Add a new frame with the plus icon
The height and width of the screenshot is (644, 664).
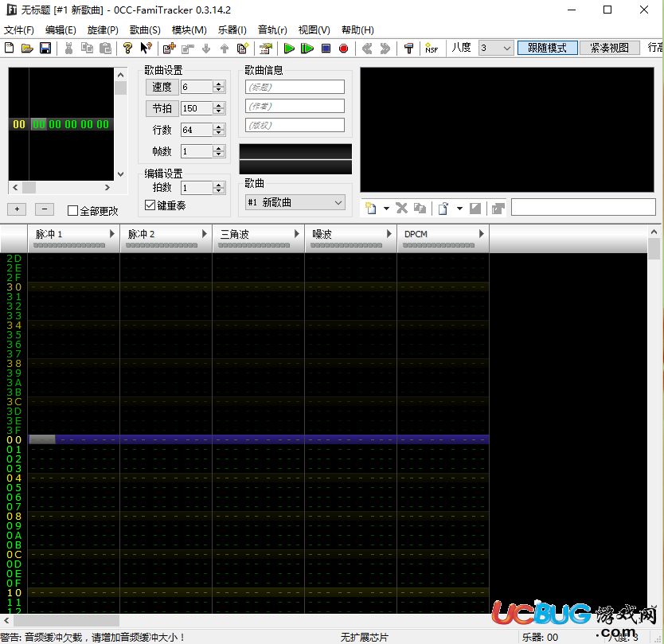(170, 49)
